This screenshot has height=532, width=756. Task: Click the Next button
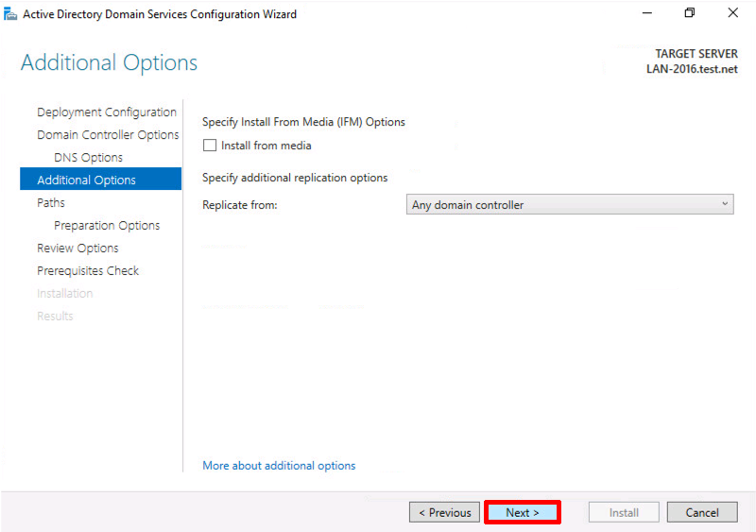pyautogui.click(x=523, y=512)
